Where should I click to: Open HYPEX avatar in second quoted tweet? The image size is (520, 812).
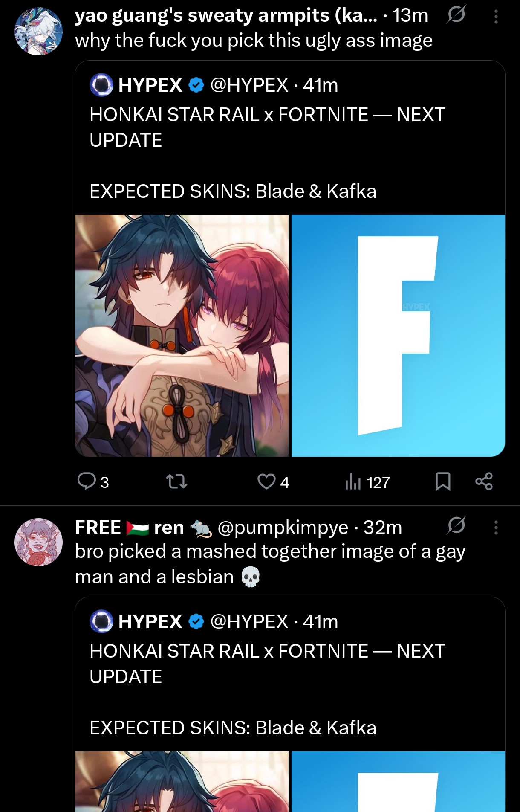(x=101, y=621)
